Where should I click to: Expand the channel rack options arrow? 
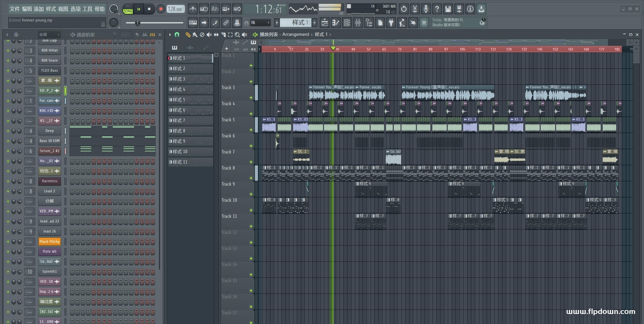click(7, 35)
